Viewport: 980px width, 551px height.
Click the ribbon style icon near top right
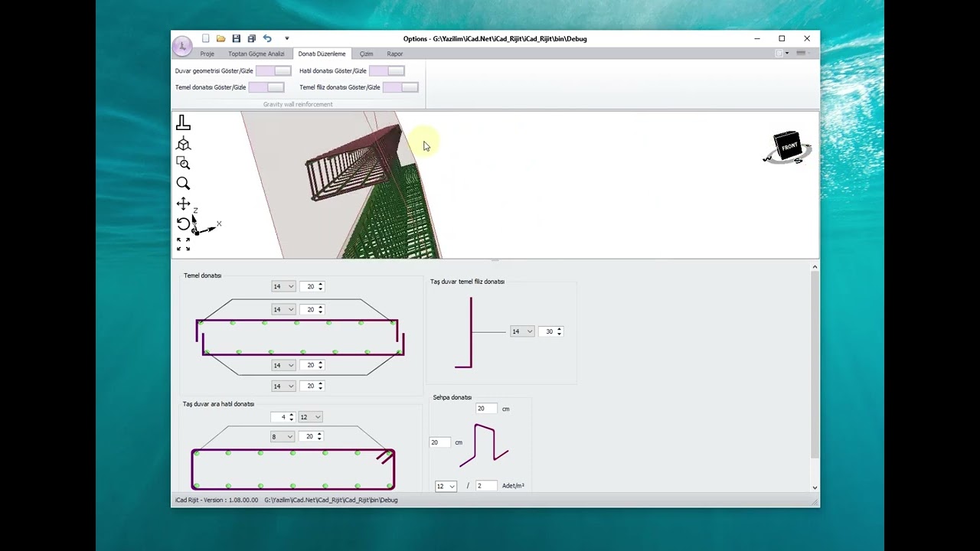[x=781, y=54]
